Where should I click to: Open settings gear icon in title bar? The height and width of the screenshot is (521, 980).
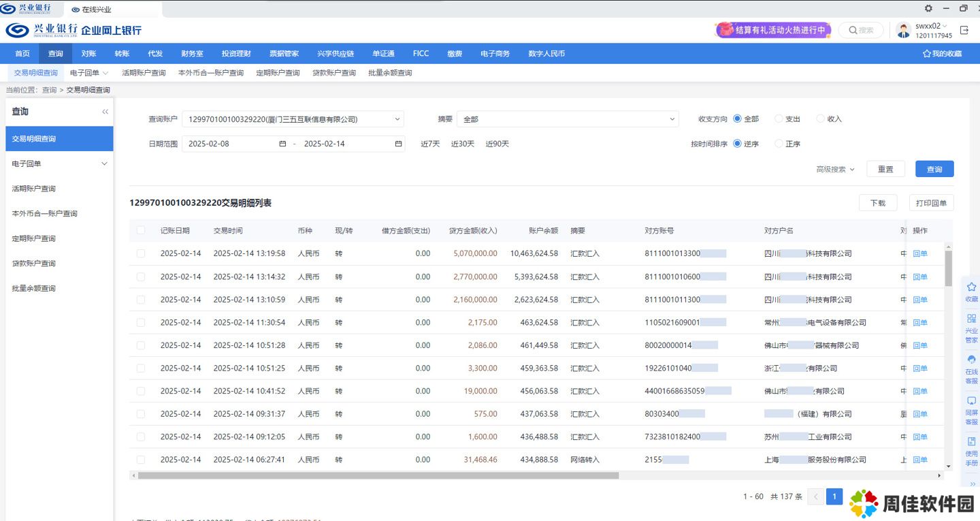point(928,8)
